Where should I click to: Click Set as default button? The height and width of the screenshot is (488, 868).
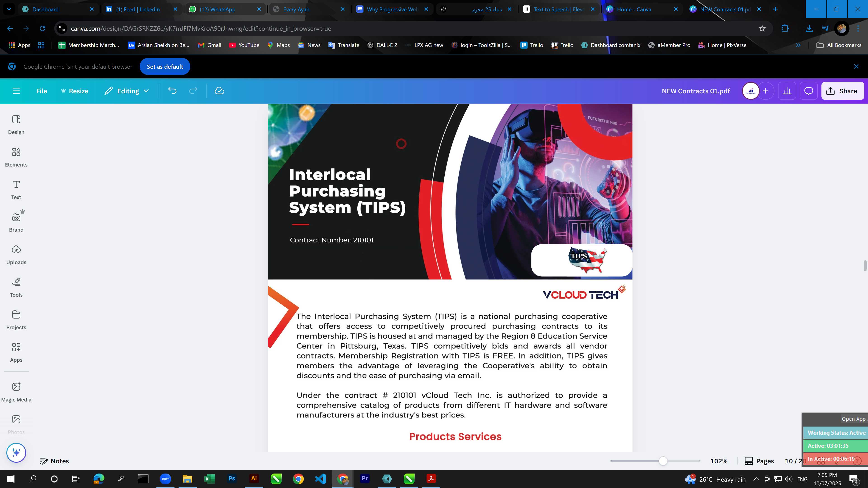coord(165,67)
